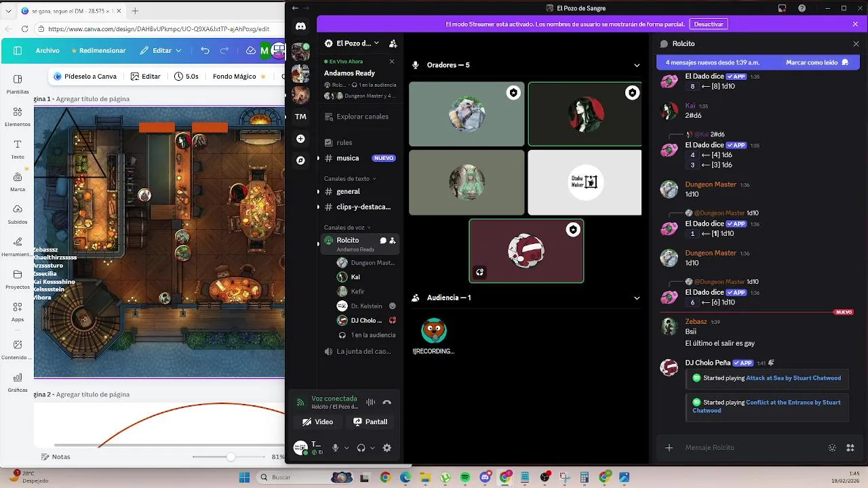Click Fondo Mágico in Canva toolbar

click(239, 77)
